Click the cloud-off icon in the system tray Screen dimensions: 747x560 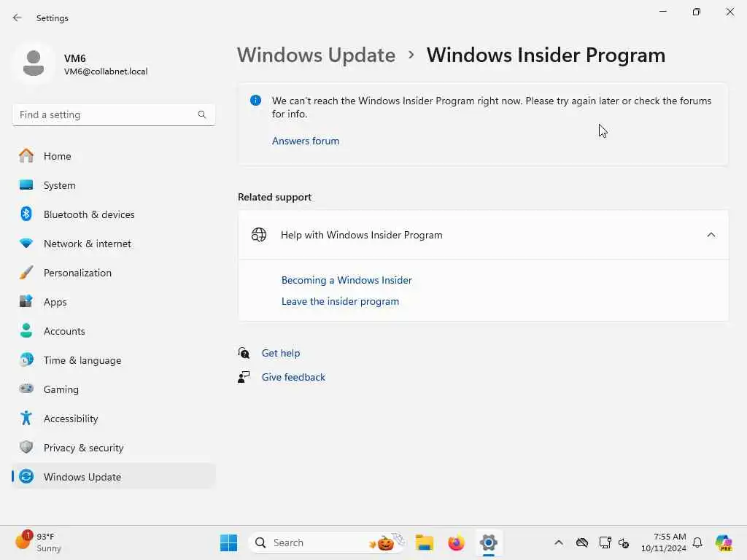pos(581,542)
